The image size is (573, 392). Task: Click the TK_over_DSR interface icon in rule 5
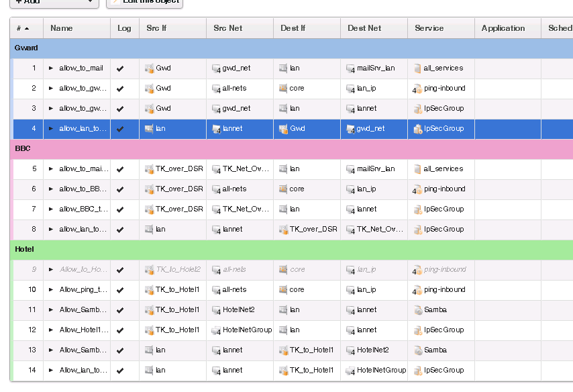[150, 169]
